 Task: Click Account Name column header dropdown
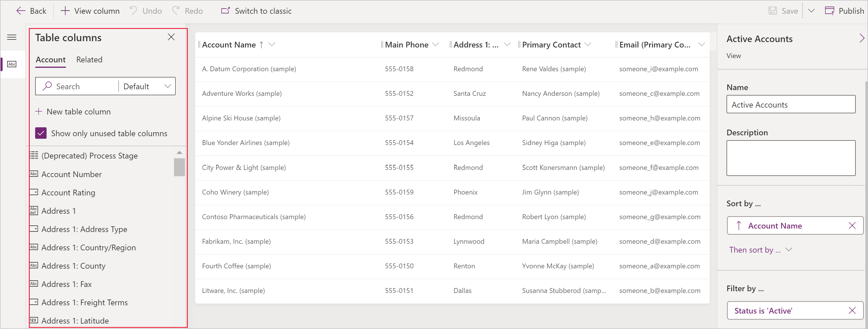(273, 44)
